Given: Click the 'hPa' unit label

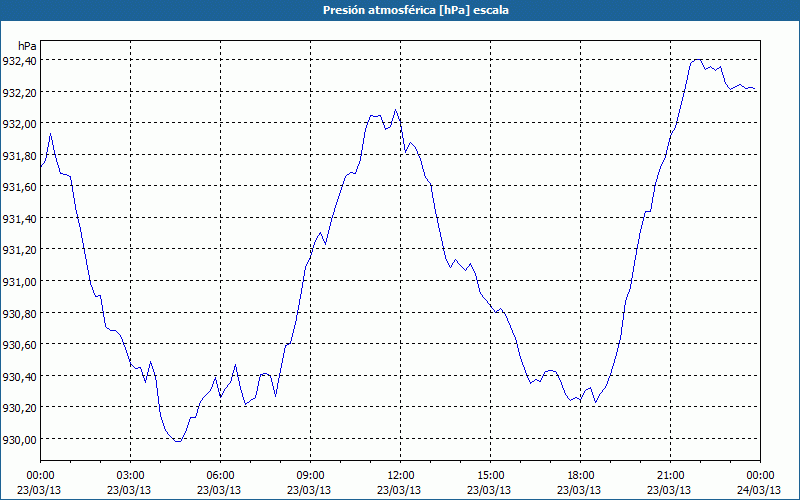Looking at the screenshot, I should click(27, 46).
